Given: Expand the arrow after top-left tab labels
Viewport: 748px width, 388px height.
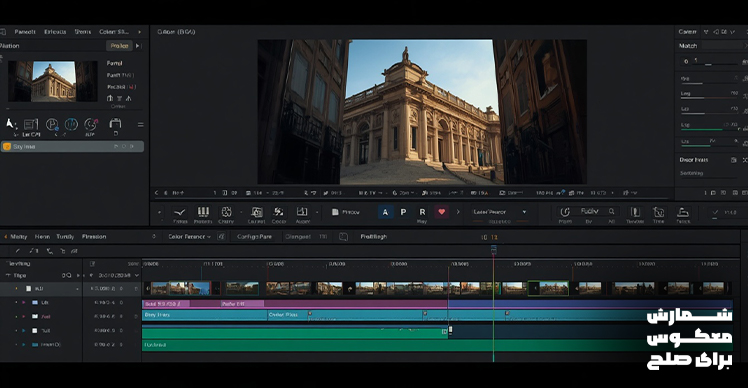Looking at the screenshot, I should 139,32.
